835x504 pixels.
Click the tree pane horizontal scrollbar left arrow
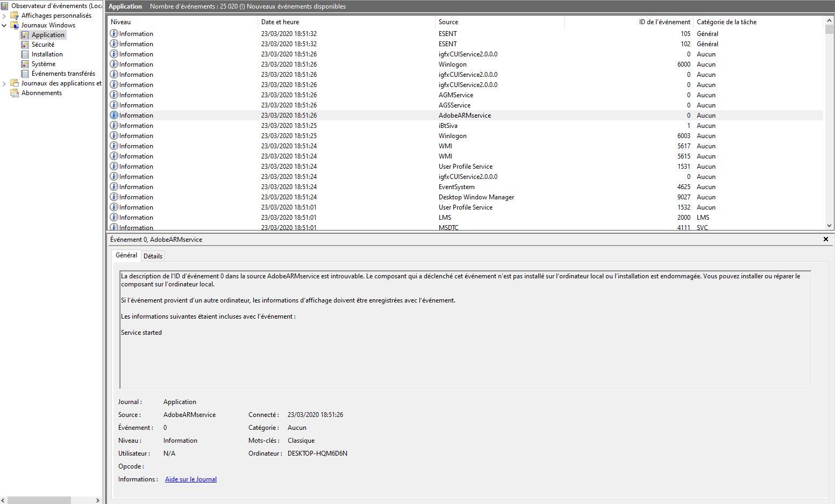(x=4, y=500)
